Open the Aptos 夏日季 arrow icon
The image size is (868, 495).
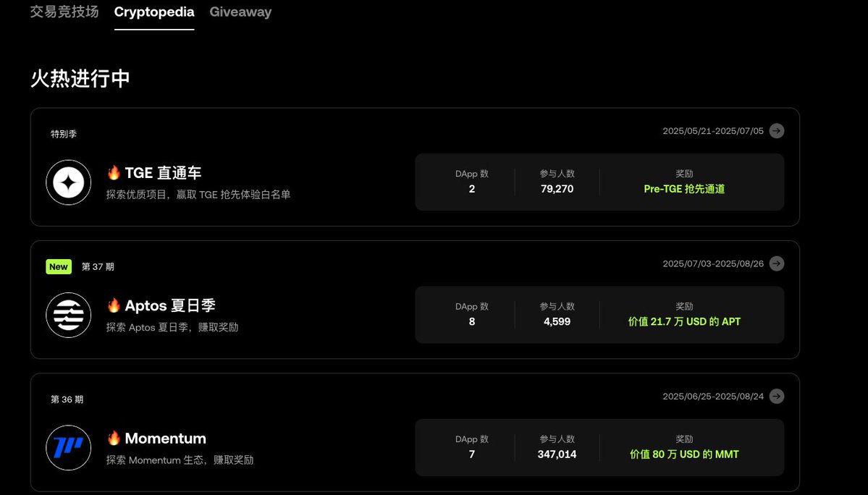click(777, 264)
